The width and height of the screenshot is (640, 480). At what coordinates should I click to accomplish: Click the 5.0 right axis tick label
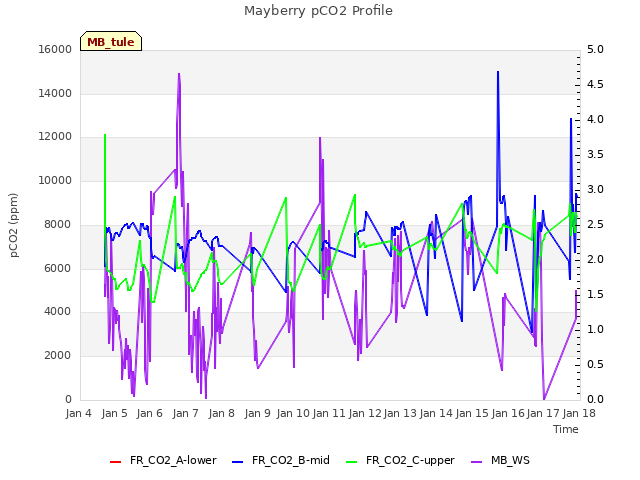(595, 49)
